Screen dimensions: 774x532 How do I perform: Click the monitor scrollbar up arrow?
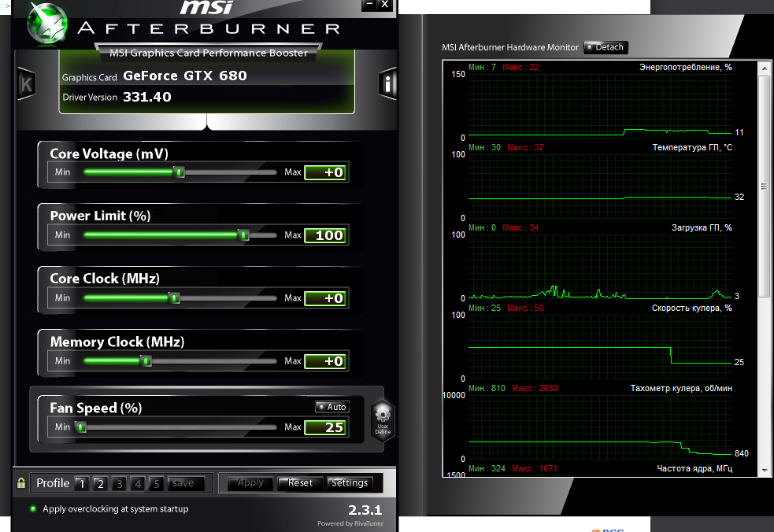pyautogui.click(x=764, y=68)
